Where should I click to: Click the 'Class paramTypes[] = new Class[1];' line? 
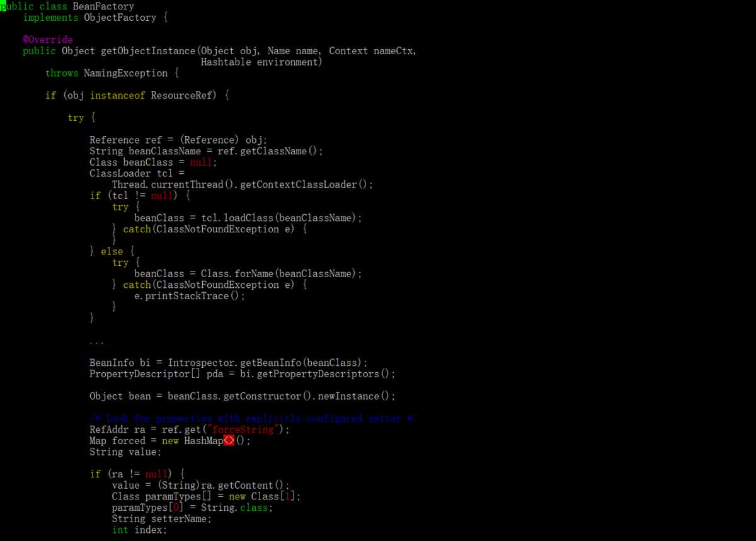[207, 496]
